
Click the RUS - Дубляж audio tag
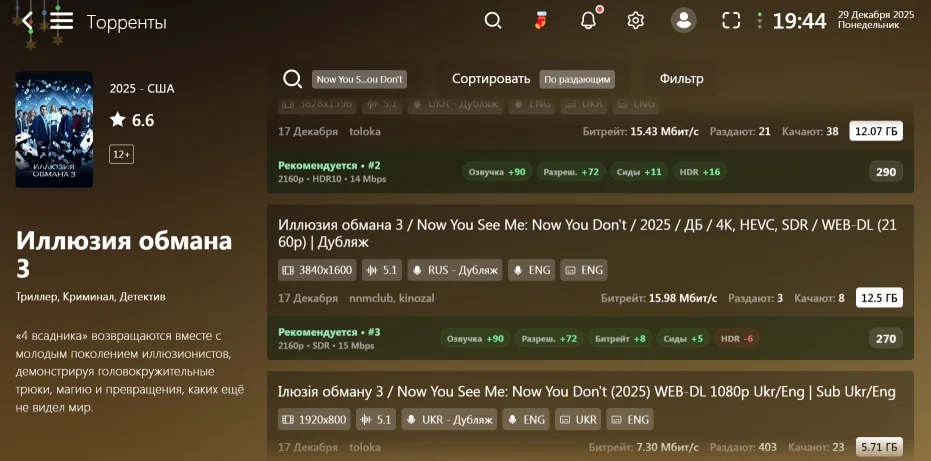[455, 270]
